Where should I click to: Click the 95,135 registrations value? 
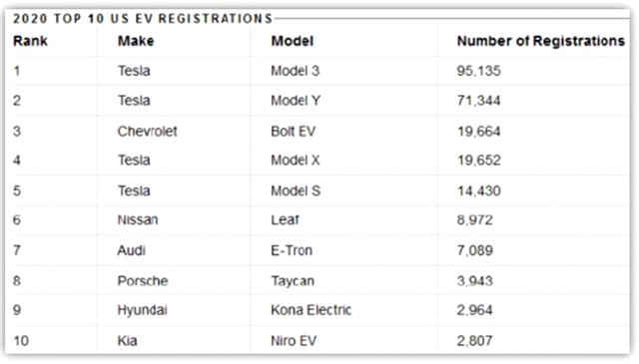(478, 71)
